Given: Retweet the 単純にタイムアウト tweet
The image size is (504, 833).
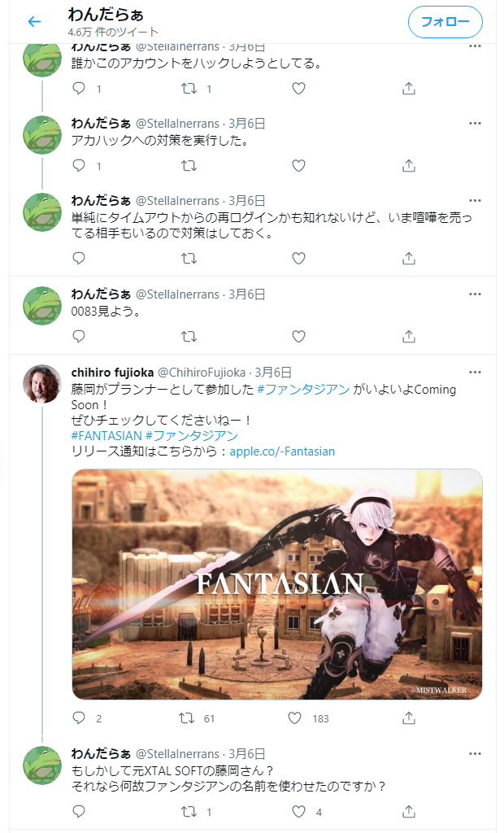Looking at the screenshot, I should (189, 258).
